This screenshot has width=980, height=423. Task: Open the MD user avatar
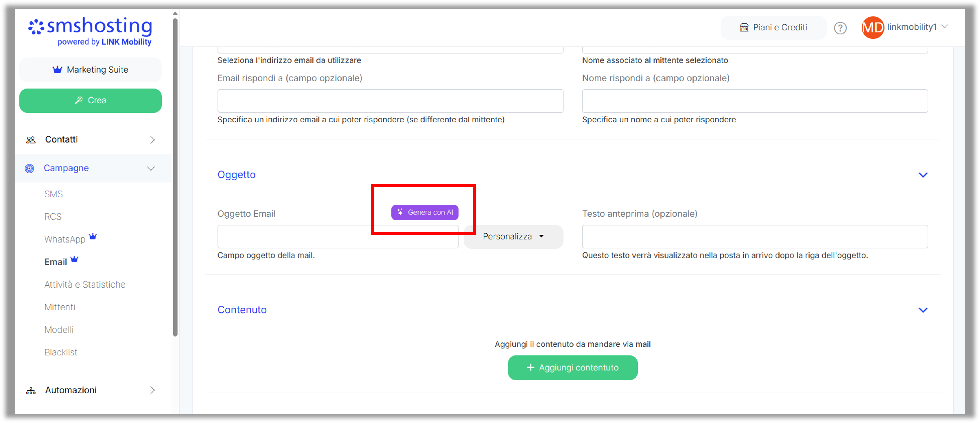[x=872, y=27]
